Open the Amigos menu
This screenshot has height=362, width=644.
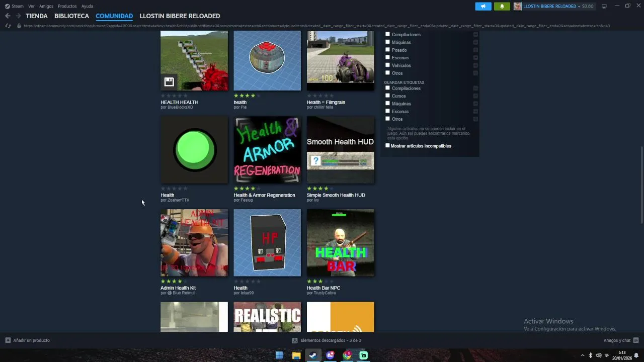tap(46, 6)
